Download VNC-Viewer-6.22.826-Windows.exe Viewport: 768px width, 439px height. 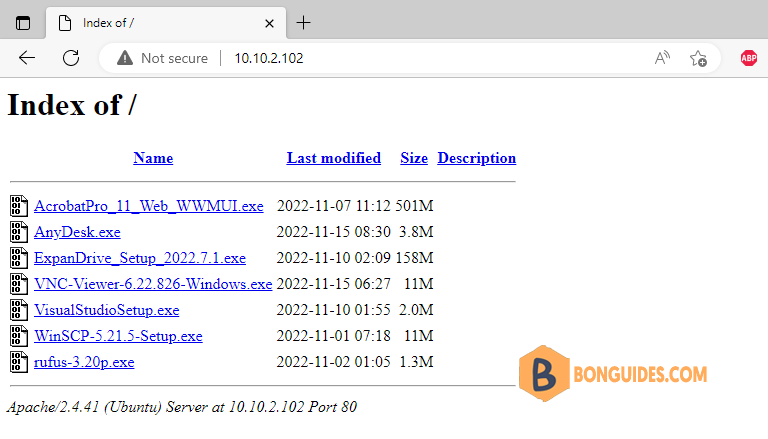[x=153, y=284]
